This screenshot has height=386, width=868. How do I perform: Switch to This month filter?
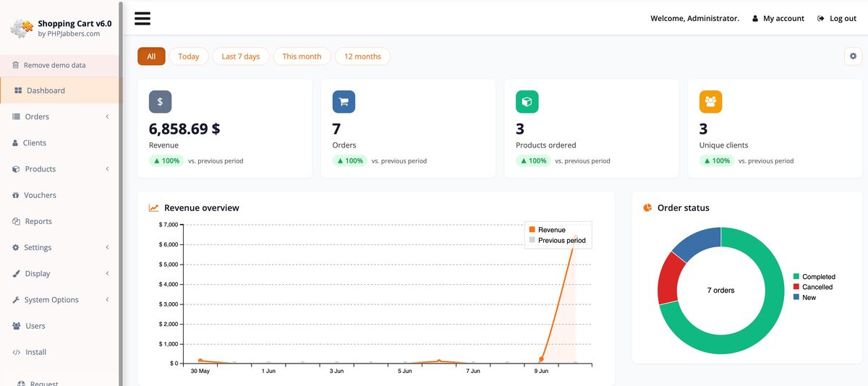(x=302, y=56)
